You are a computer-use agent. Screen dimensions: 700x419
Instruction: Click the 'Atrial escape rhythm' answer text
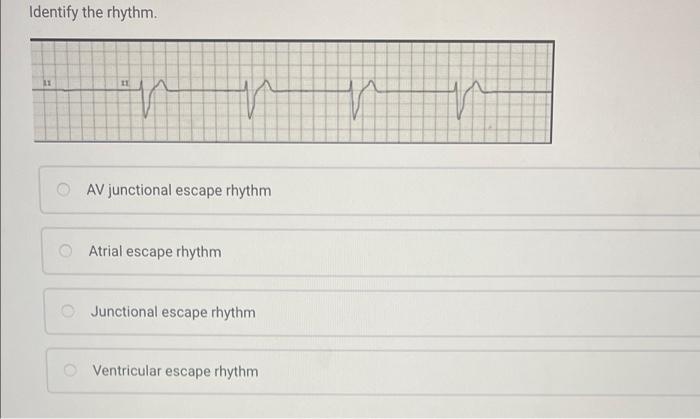pyautogui.click(x=155, y=251)
